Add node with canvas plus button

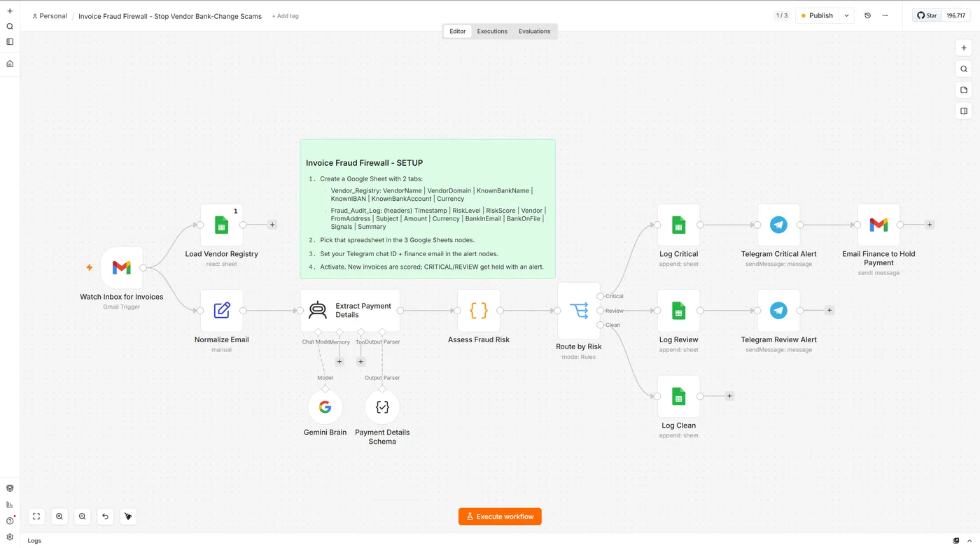tap(964, 48)
